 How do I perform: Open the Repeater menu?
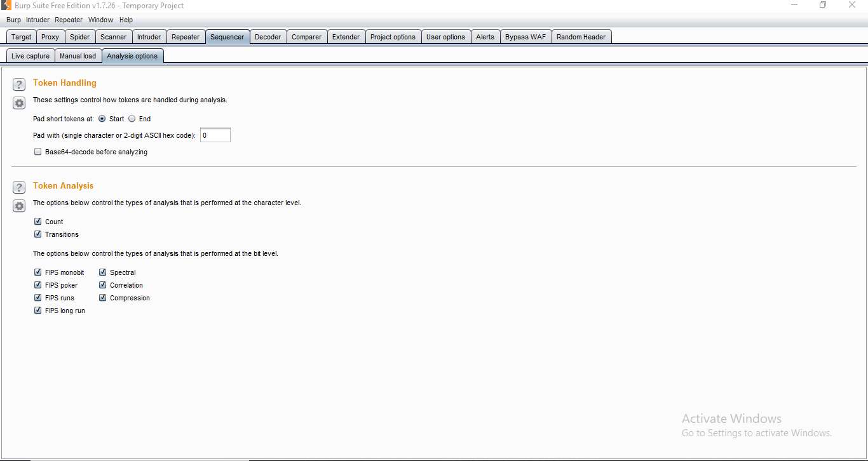pos(69,20)
